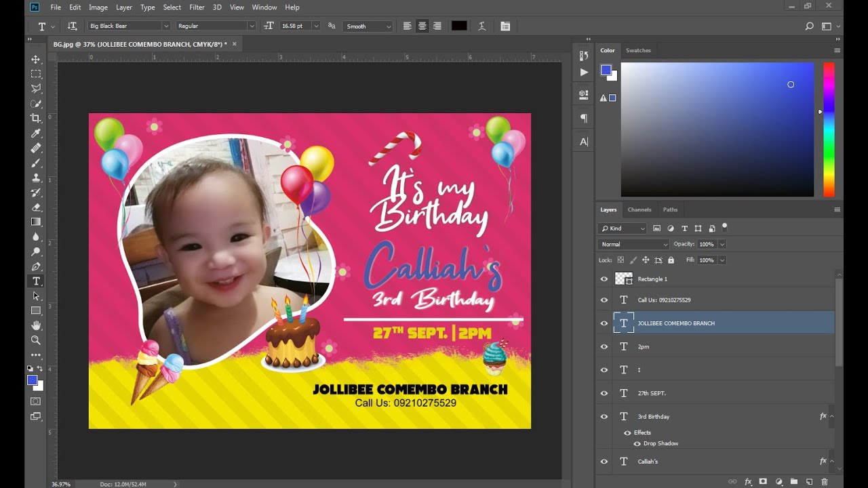Open the anti-aliasing dropdown showing Smooth
The width and height of the screenshot is (868, 488).
pyautogui.click(x=368, y=26)
